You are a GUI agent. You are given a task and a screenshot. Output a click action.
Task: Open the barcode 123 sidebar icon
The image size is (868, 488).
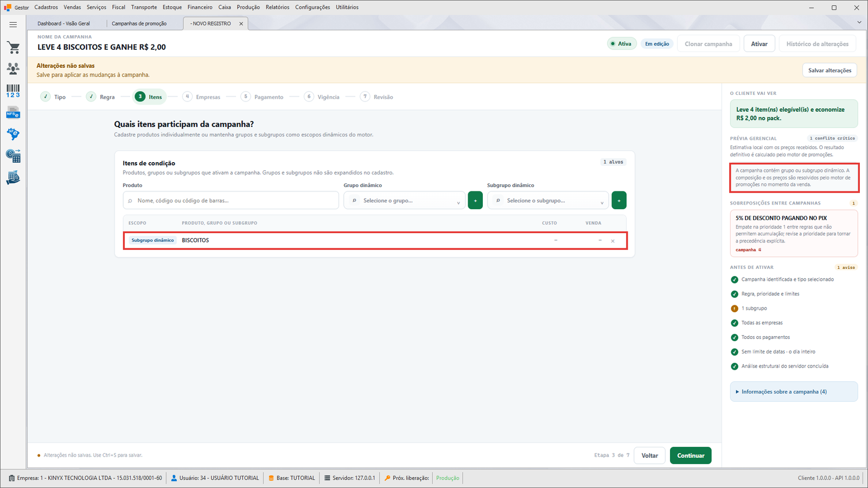(13, 91)
